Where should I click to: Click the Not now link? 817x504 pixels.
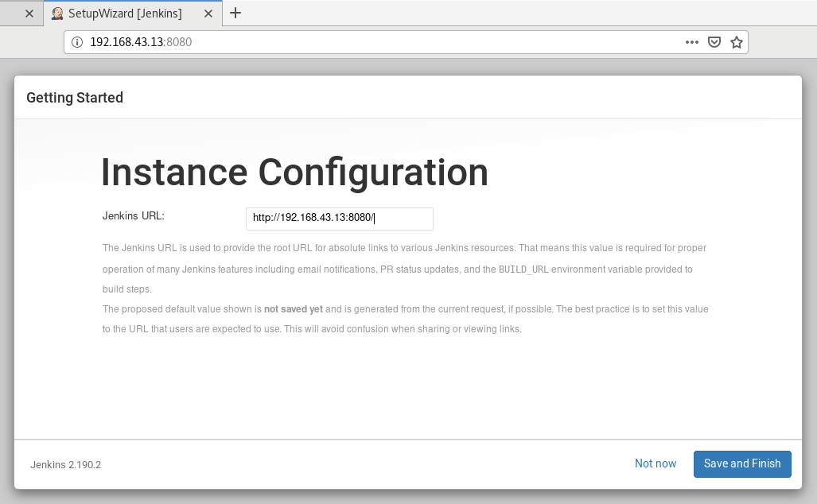coord(655,464)
